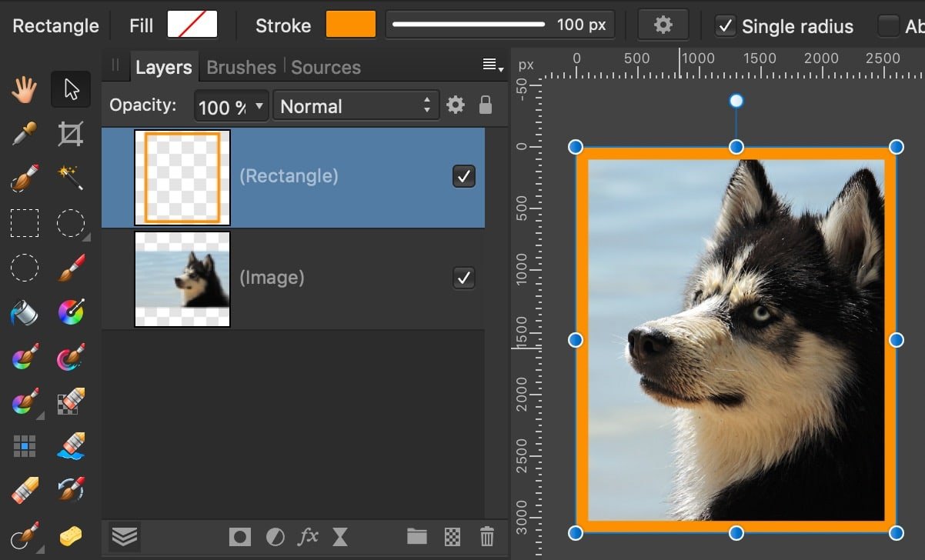Image resolution: width=925 pixels, height=560 pixels.
Task: Uncheck the Single radius option
Action: [724, 25]
